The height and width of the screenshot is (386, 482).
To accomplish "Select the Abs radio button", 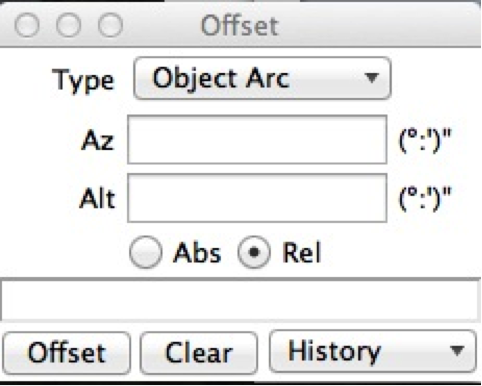I will click(146, 252).
